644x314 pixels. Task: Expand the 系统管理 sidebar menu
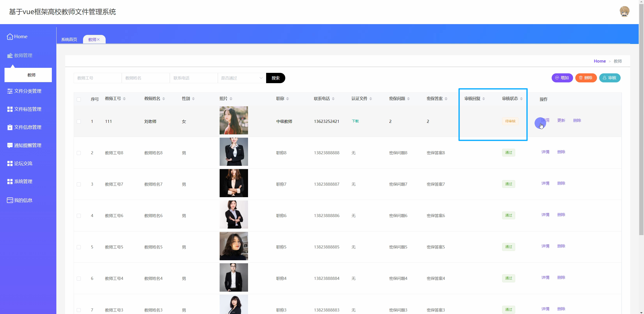point(23,182)
